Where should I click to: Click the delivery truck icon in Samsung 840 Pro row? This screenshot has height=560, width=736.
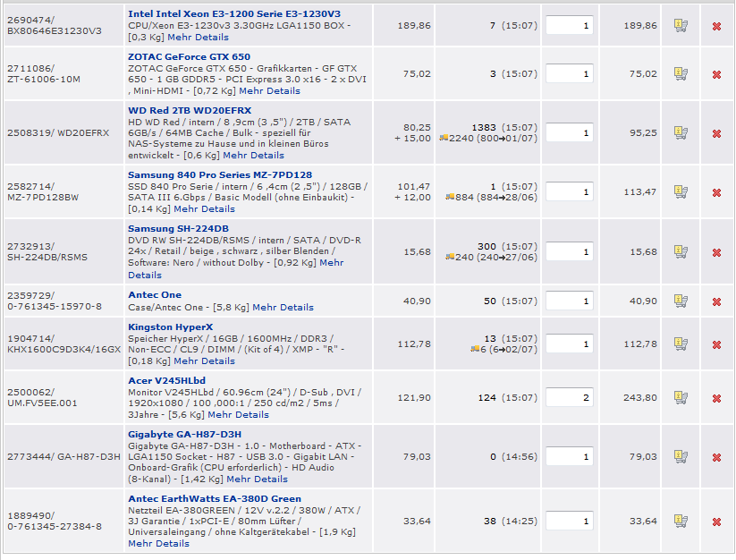450,197
